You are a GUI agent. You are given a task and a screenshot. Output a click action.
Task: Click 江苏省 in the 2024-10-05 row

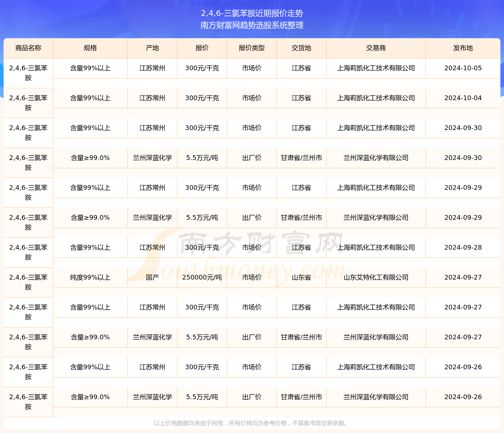[302, 68]
